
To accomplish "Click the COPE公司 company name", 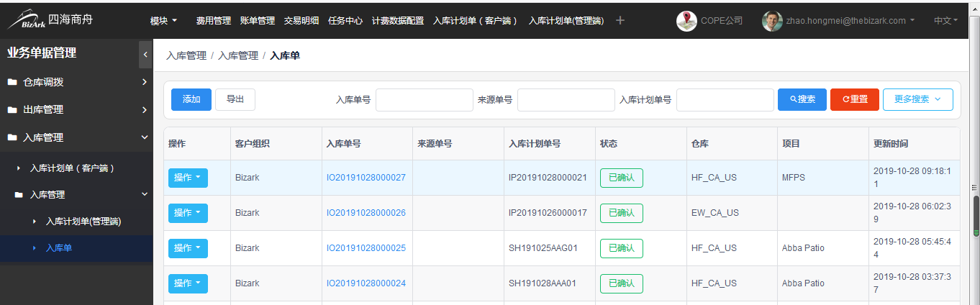I will (722, 21).
